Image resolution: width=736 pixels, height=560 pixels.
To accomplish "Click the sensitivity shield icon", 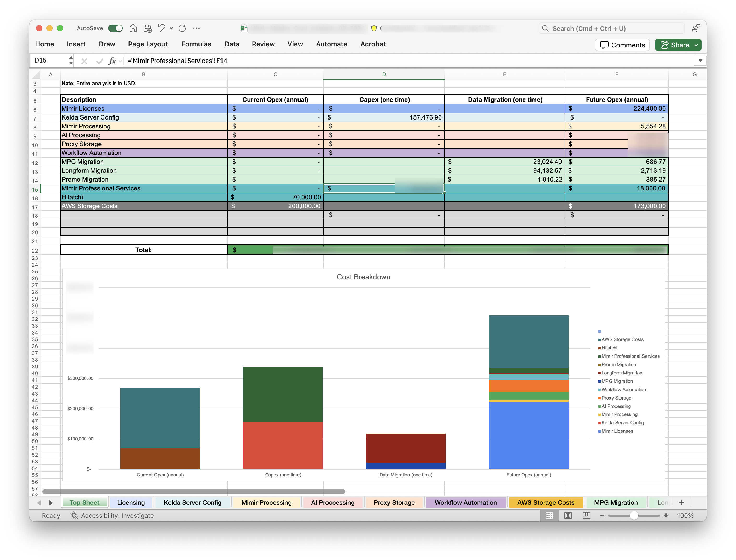I will click(x=374, y=28).
